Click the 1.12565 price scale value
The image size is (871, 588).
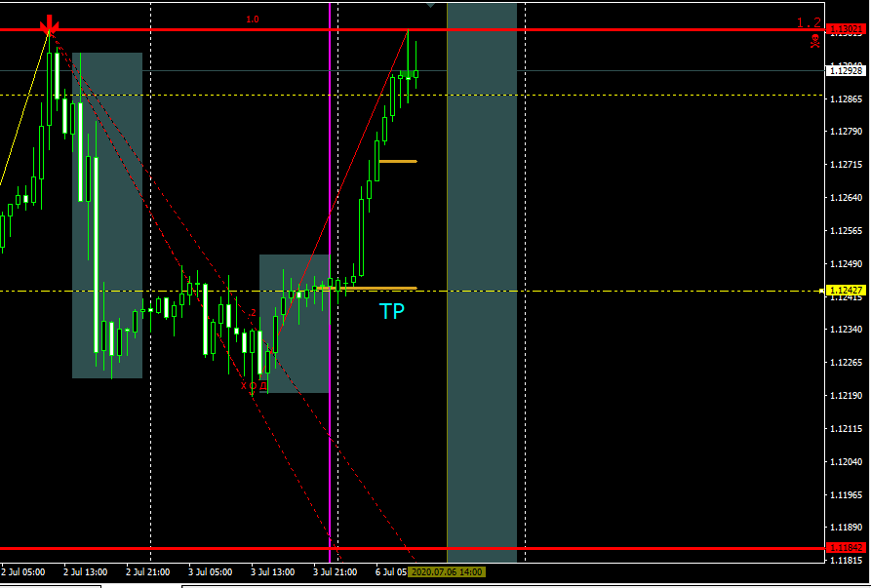(x=846, y=231)
